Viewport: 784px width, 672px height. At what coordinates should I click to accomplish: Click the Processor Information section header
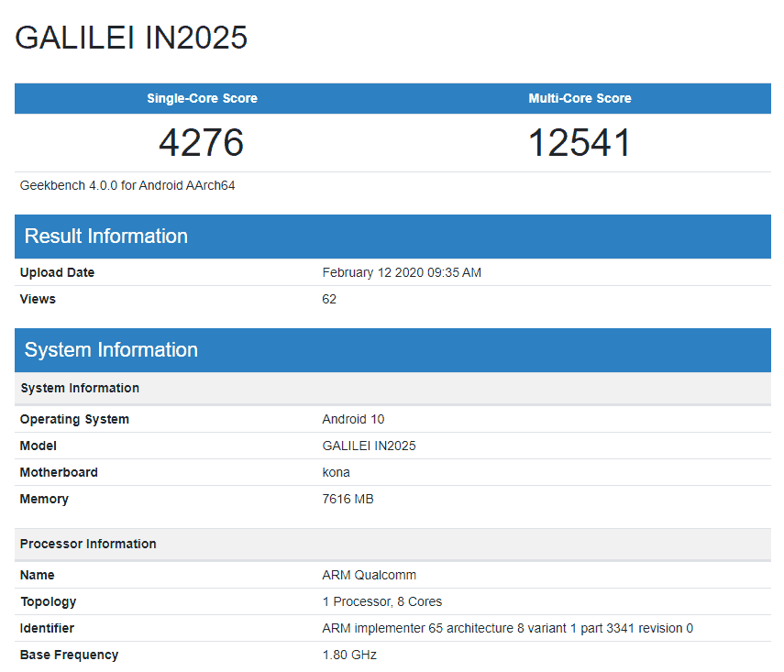(x=88, y=544)
